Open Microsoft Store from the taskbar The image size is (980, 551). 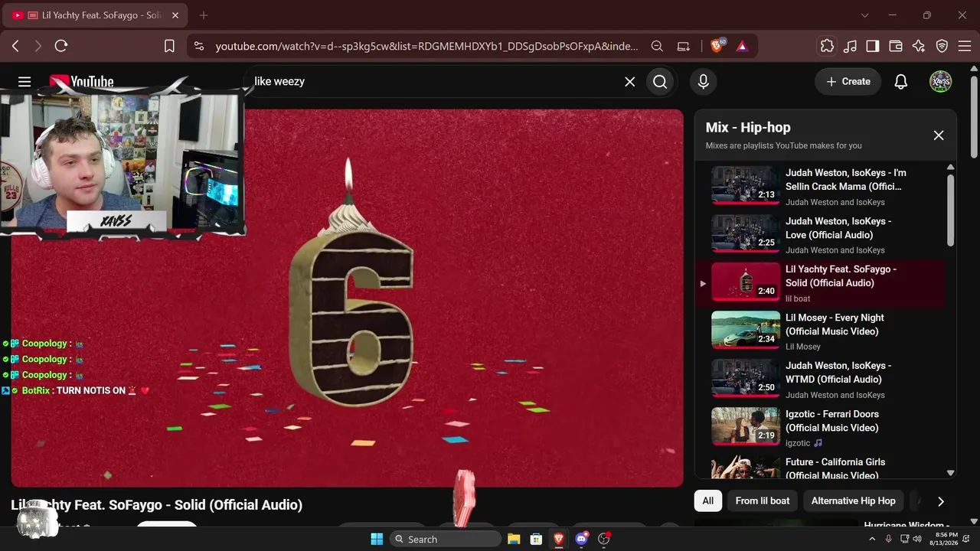537,539
